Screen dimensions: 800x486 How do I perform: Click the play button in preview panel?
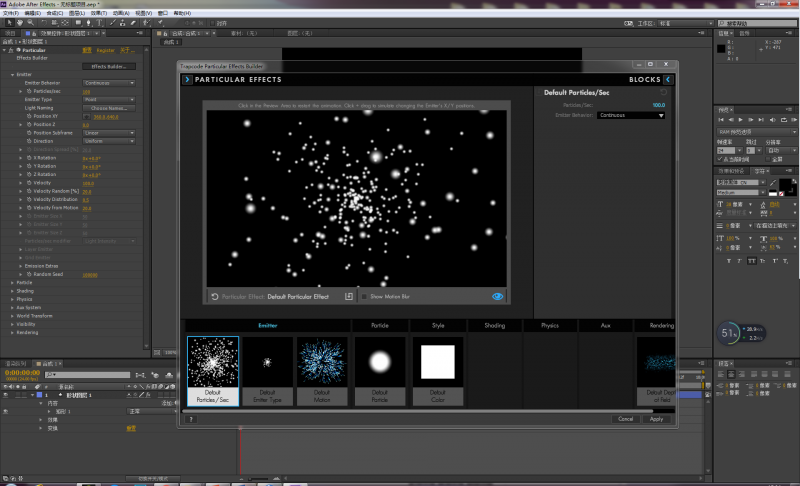tap(740, 120)
